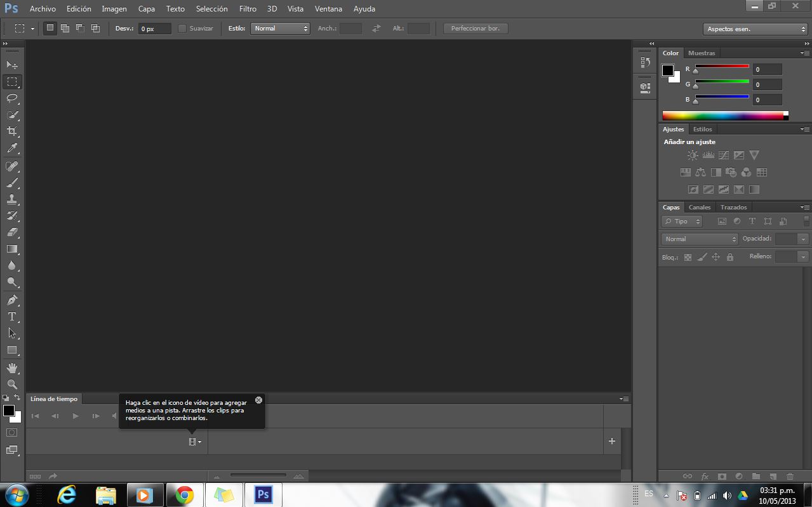The image size is (812, 507).
Task: Select the Rectangular Marquee tool
Action: click(12, 82)
